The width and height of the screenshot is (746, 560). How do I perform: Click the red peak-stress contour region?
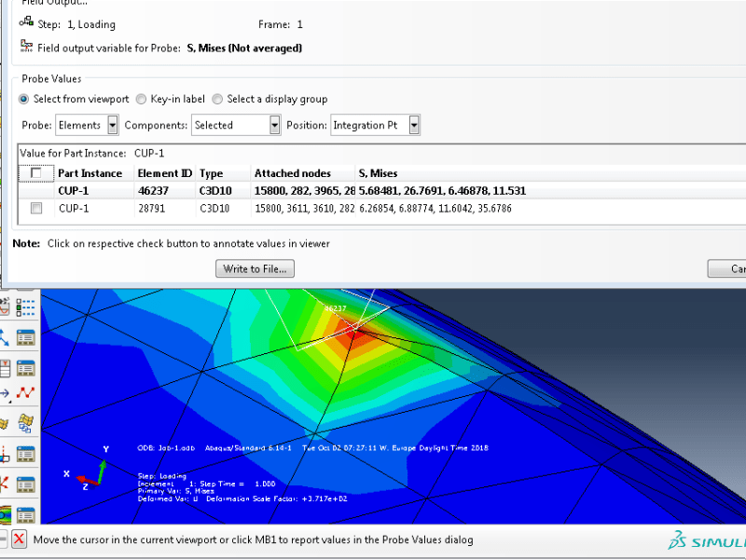(x=353, y=334)
